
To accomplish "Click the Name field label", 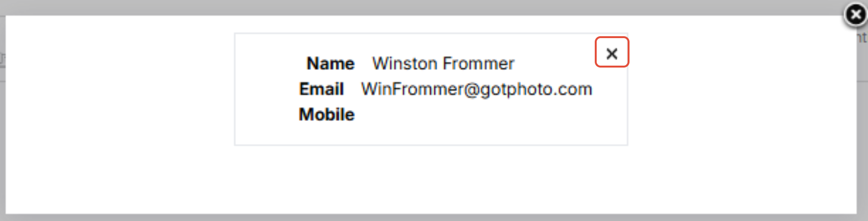I will coord(331,63).
